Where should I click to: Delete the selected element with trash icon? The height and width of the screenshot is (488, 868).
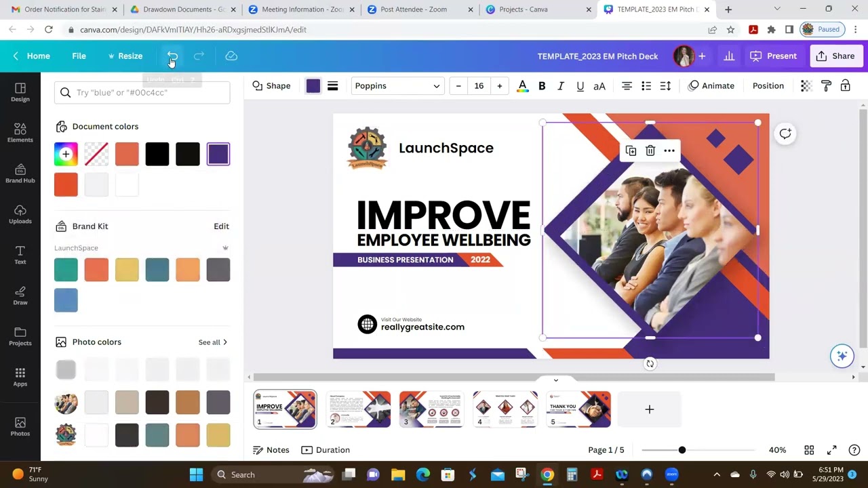tap(650, 150)
